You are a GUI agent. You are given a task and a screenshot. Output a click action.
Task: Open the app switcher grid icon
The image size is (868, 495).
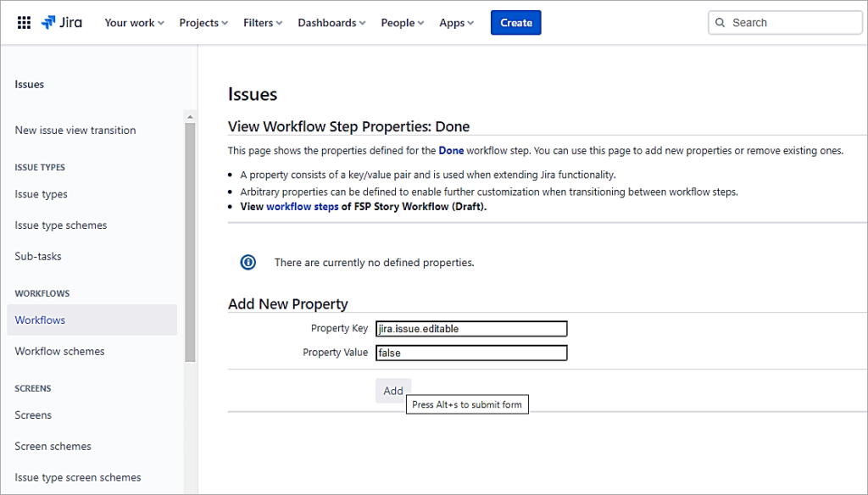tap(25, 22)
